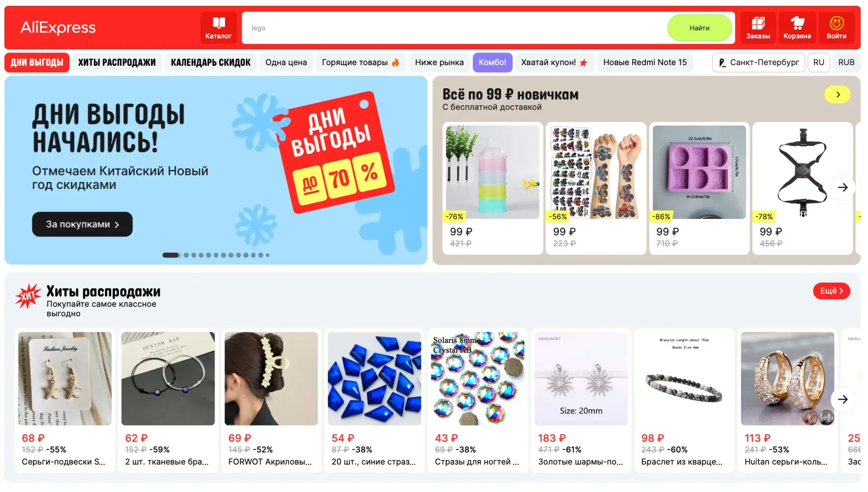Click the За покупками banner button
Image resolution: width=868 pixels, height=492 pixels.
[82, 224]
